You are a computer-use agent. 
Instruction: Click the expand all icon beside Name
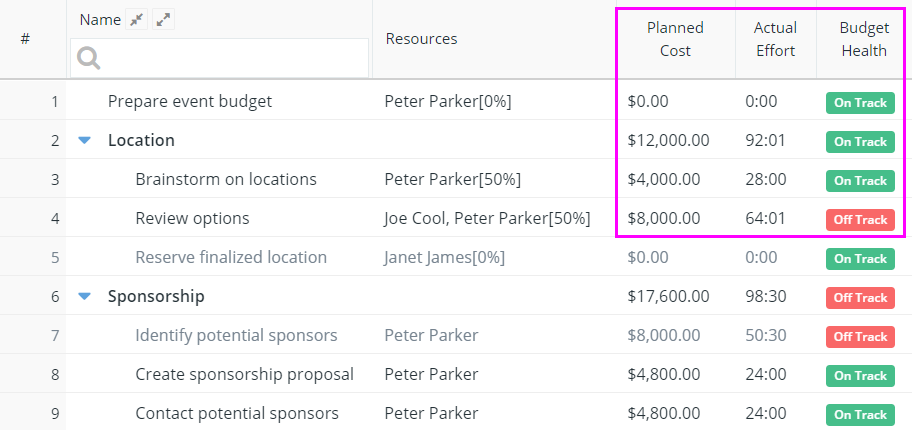coord(163,20)
